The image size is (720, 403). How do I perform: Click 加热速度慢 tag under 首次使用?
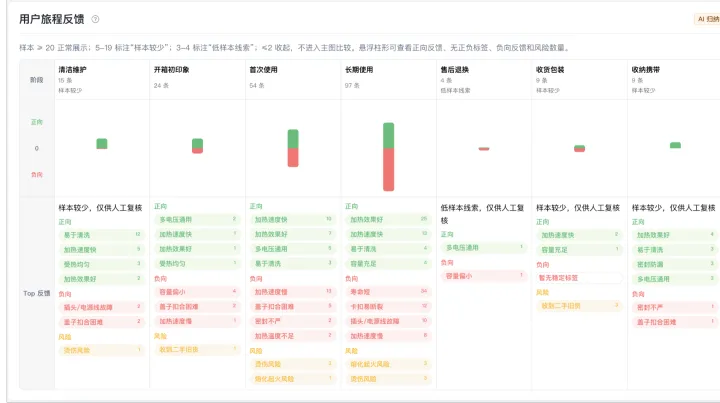[293, 292]
